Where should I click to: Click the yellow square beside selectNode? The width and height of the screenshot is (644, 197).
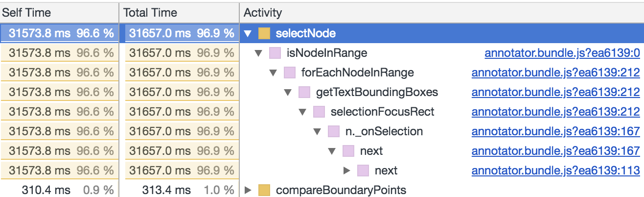click(264, 34)
